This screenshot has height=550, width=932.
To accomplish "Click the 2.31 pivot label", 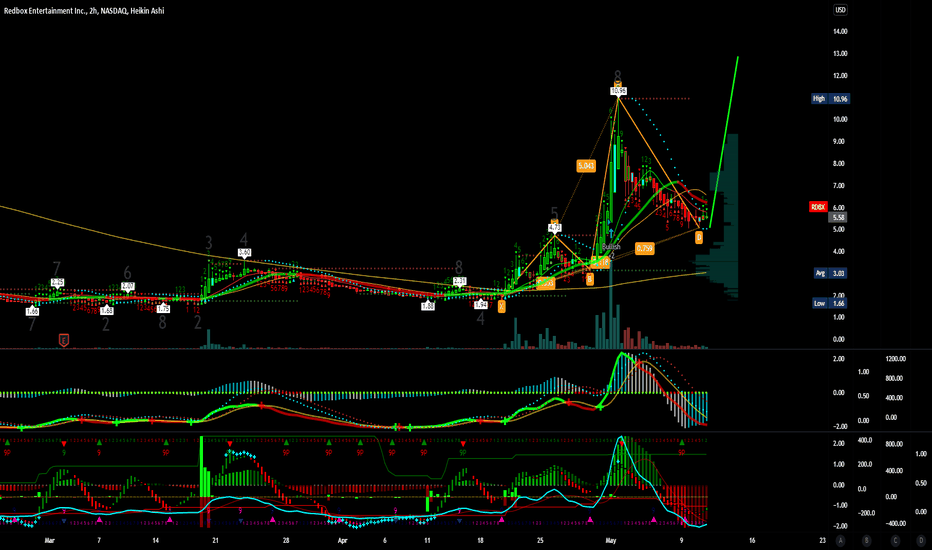I will (459, 281).
